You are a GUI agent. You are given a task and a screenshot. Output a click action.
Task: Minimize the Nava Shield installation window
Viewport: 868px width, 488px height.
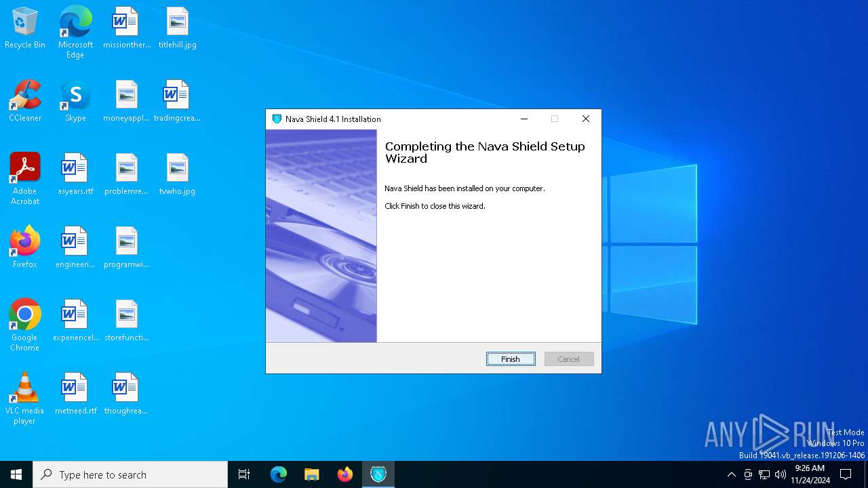[524, 119]
